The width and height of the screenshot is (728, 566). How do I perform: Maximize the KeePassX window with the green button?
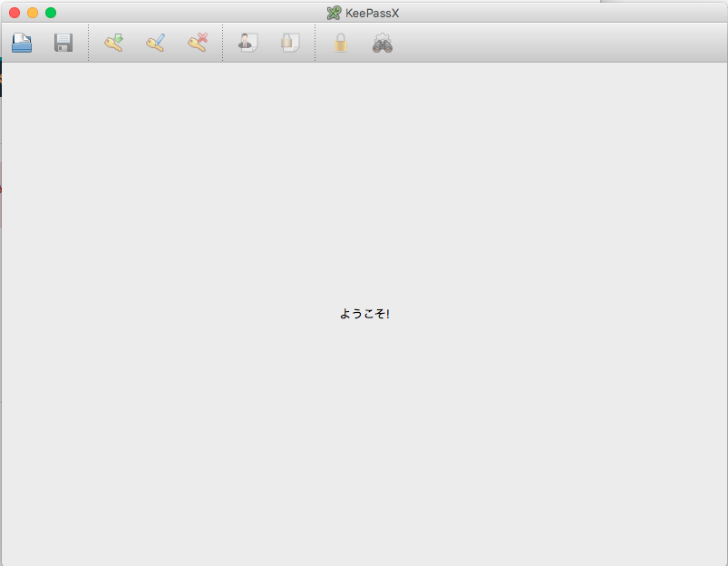51,13
